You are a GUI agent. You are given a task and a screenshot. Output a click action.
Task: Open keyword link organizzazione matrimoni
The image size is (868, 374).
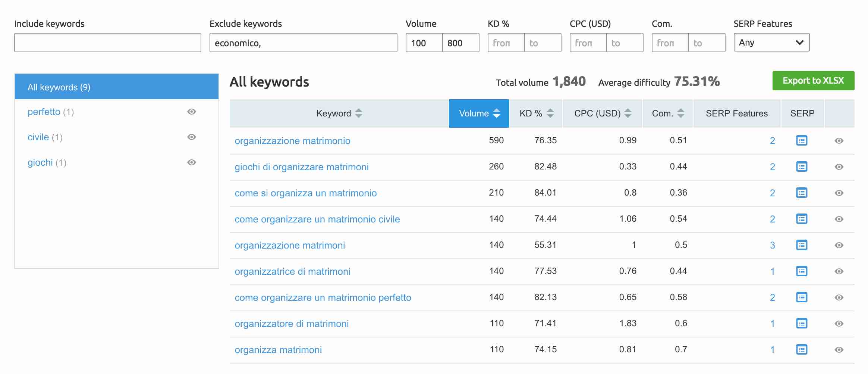coord(290,245)
